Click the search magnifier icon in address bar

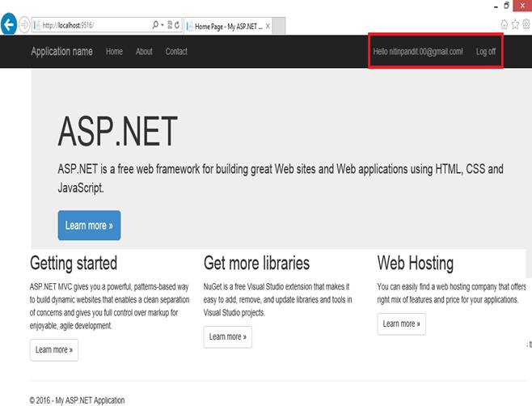pyautogui.click(x=155, y=25)
